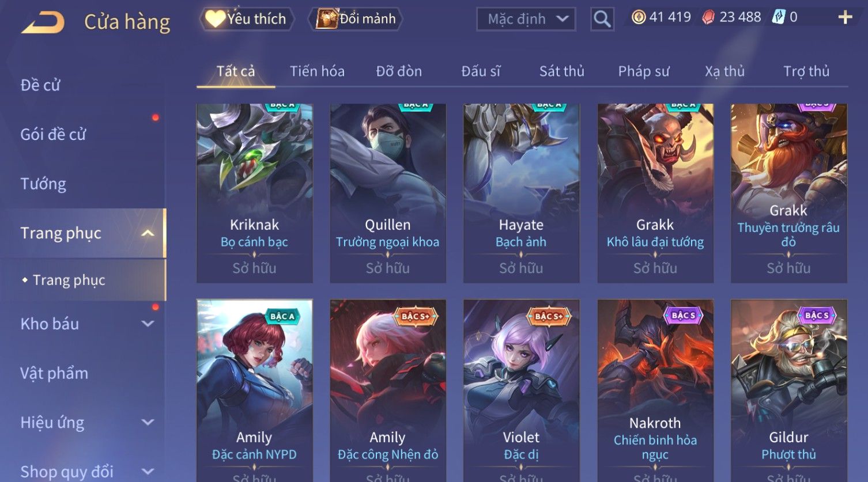The height and width of the screenshot is (482, 868).
Task: Expand the Kho báu sidebar section
Action: coord(148,324)
